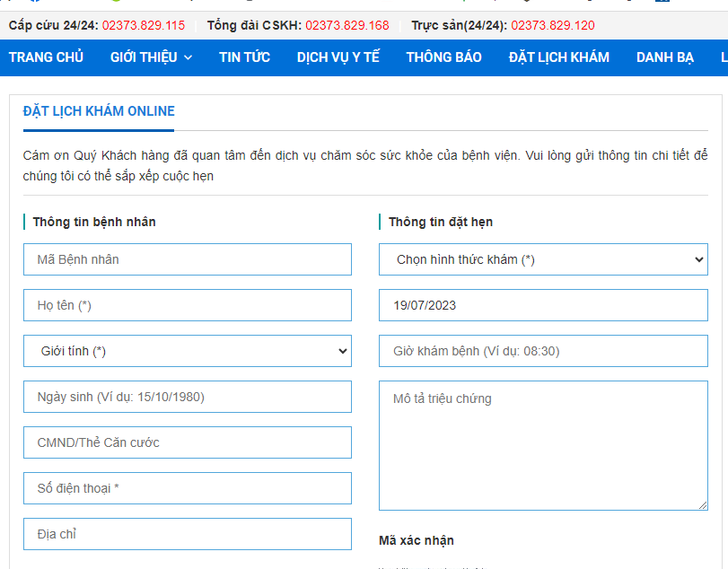
Task: Select the ĐẶT LỊCH KHÁM ONLINE heading tab
Action: (99, 111)
